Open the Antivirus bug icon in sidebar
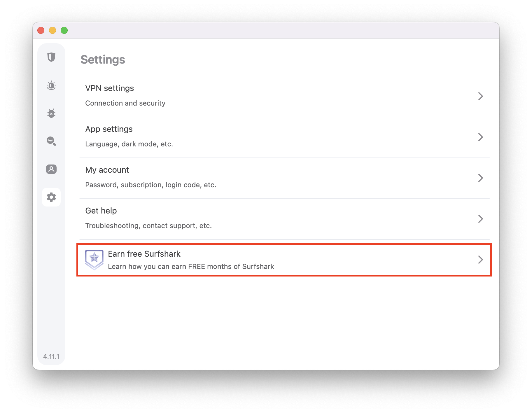The height and width of the screenshot is (413, 532). tap(51, 113)
